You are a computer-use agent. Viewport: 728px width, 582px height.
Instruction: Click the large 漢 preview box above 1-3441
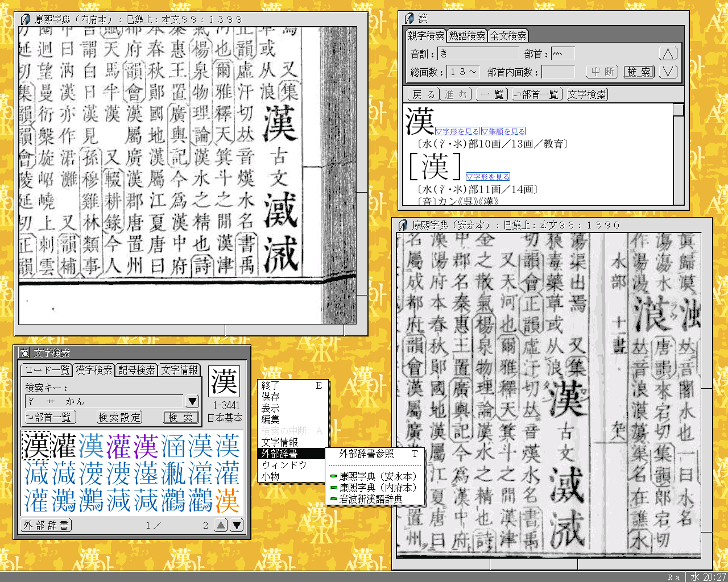(x=224, y=381)
